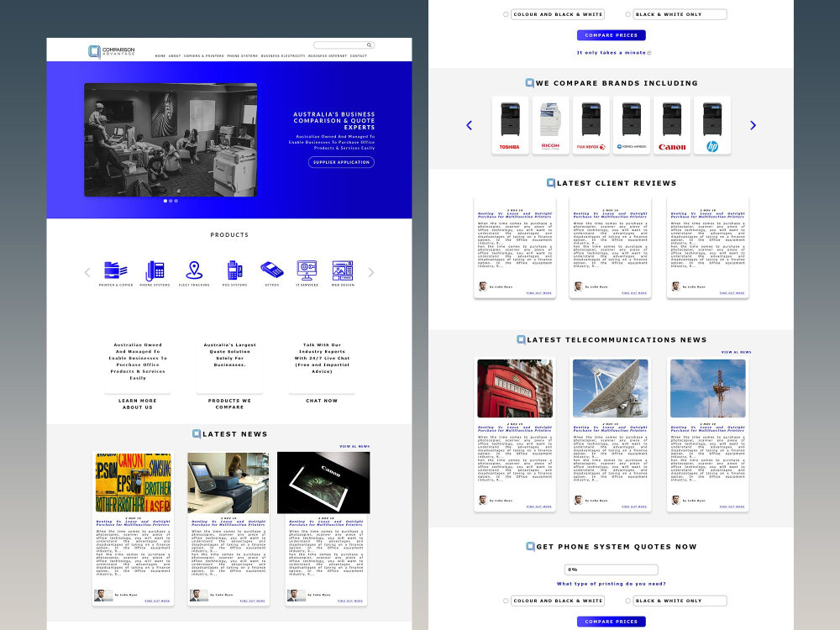Select top Black & White Only radio

[x=627, y=14]
